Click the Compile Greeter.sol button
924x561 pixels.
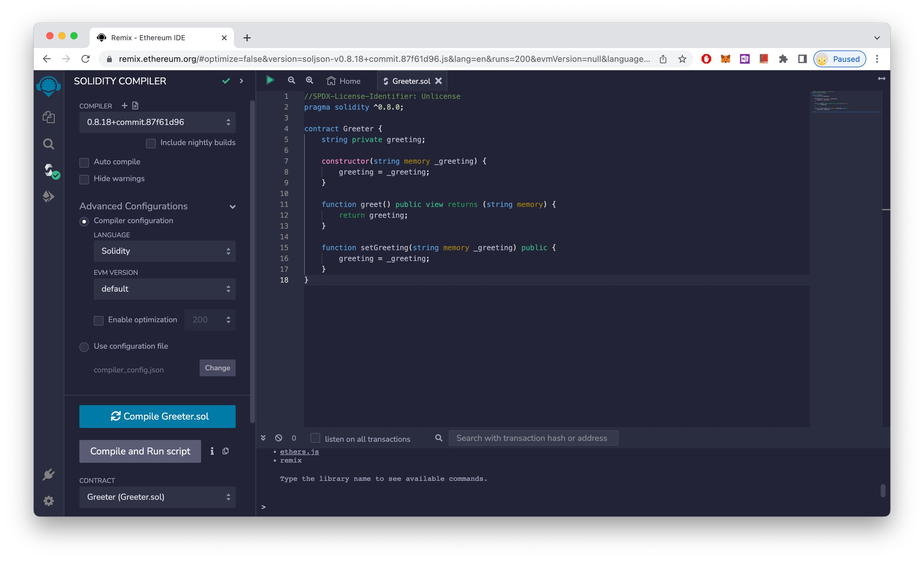coord(157,416)
